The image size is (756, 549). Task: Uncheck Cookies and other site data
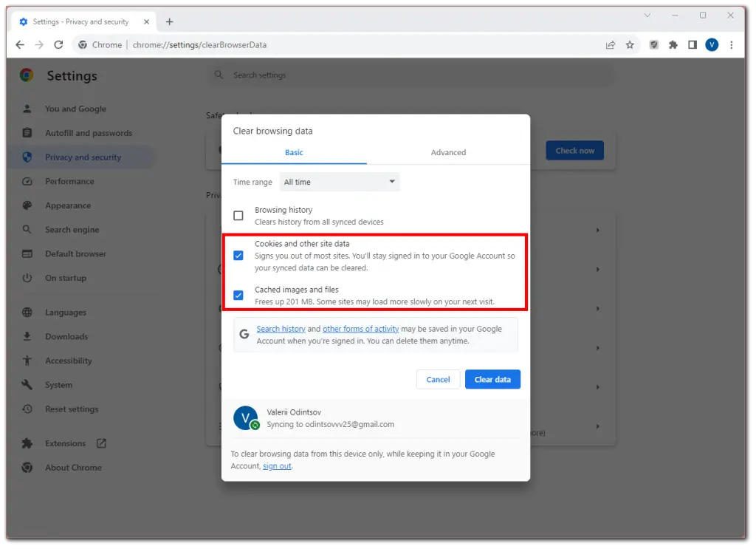[238, 255]
